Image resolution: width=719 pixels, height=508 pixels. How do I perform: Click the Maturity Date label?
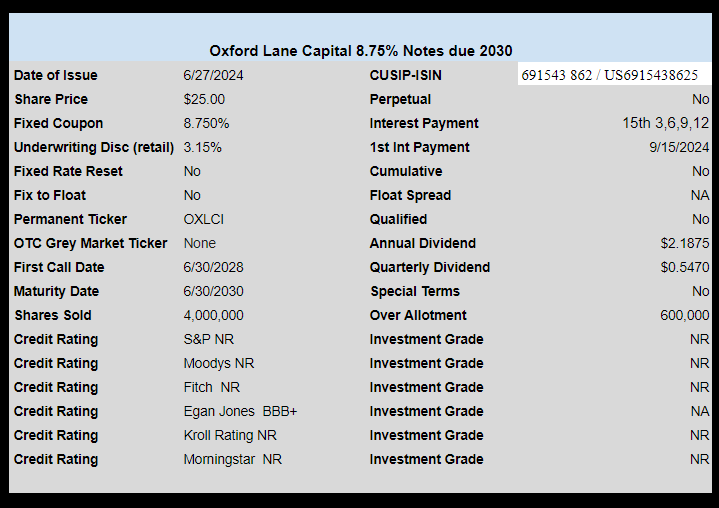[56, 291]
